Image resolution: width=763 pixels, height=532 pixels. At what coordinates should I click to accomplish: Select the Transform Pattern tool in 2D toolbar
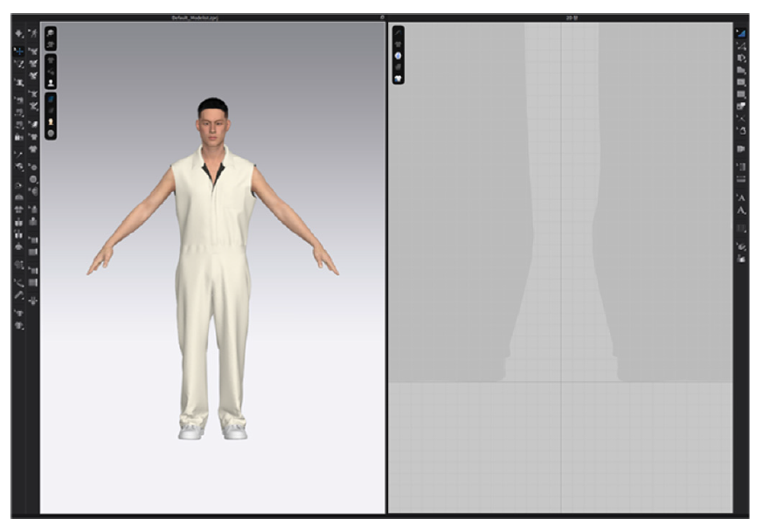tap(744, 33)
